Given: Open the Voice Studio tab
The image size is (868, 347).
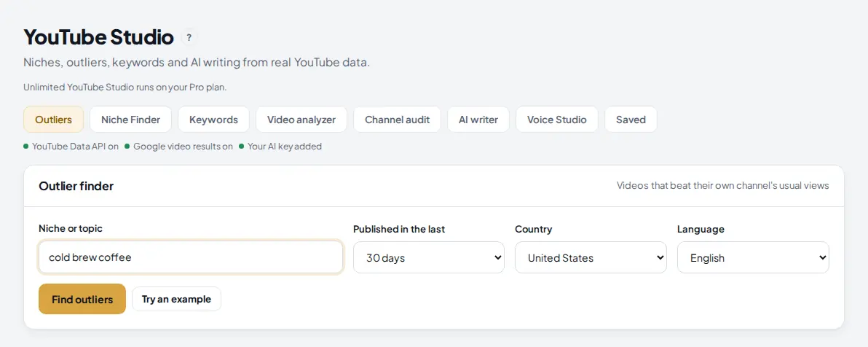Looking at the screenshot, I should tap(557, 119).
